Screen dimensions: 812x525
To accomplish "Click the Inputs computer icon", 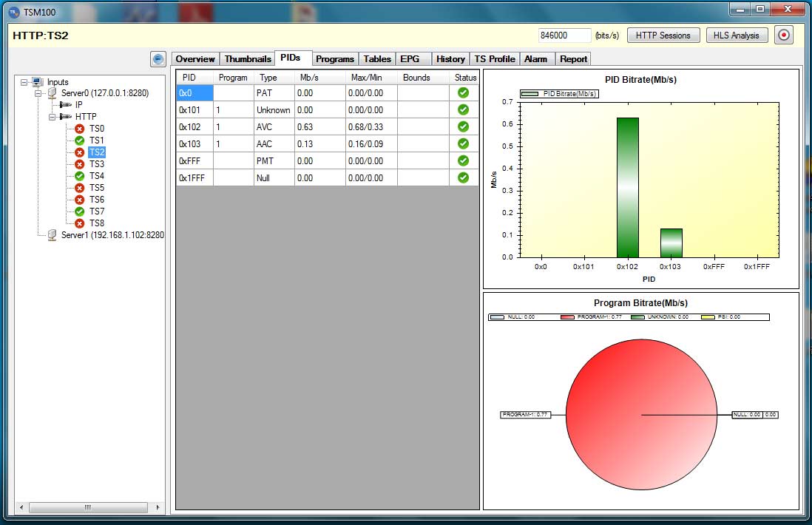I will click(38, 81).
